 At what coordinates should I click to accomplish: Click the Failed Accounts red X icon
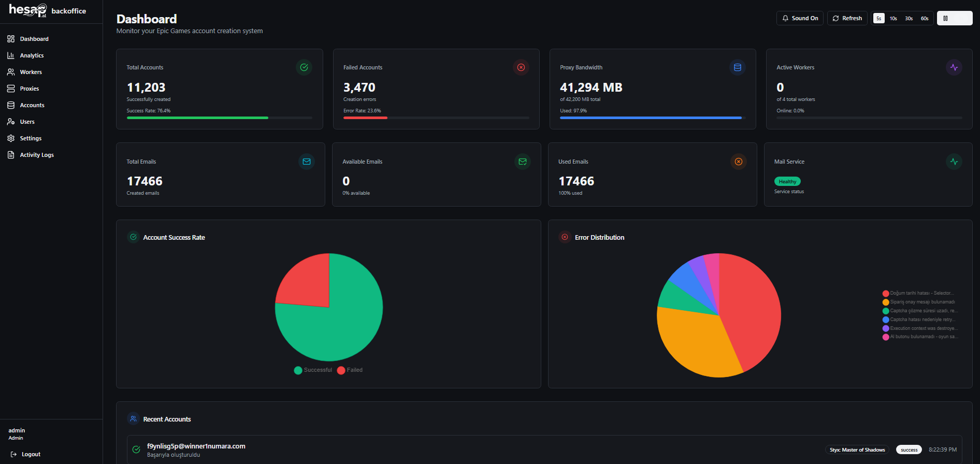[x=521, y=67]
